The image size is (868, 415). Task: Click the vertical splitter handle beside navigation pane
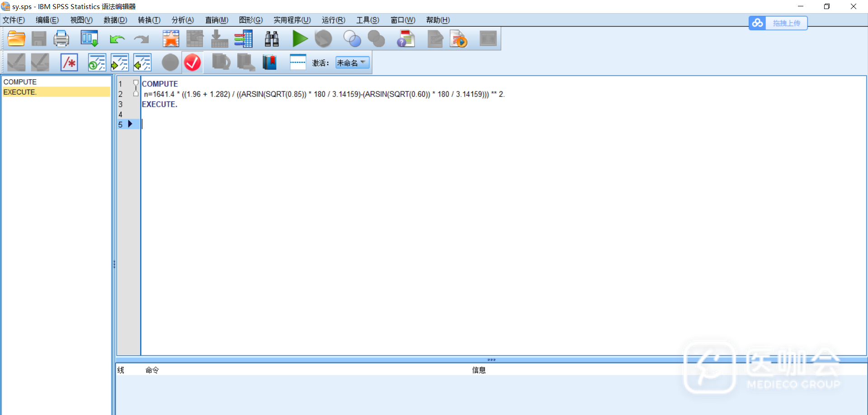pos(114,264)
